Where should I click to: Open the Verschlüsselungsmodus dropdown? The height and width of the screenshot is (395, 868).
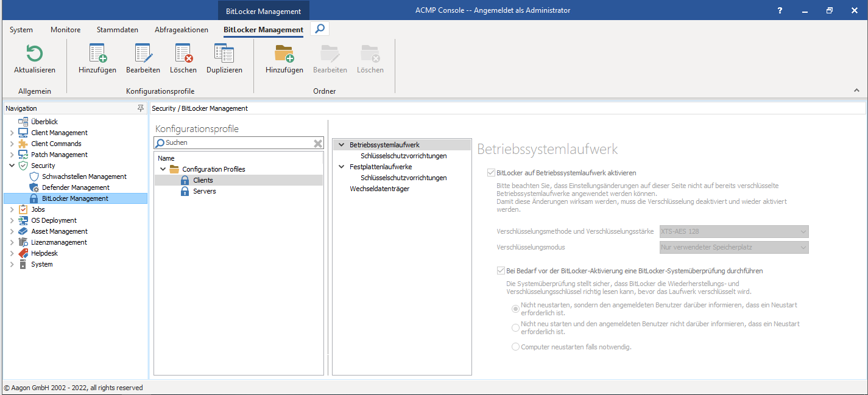point(733,247)
